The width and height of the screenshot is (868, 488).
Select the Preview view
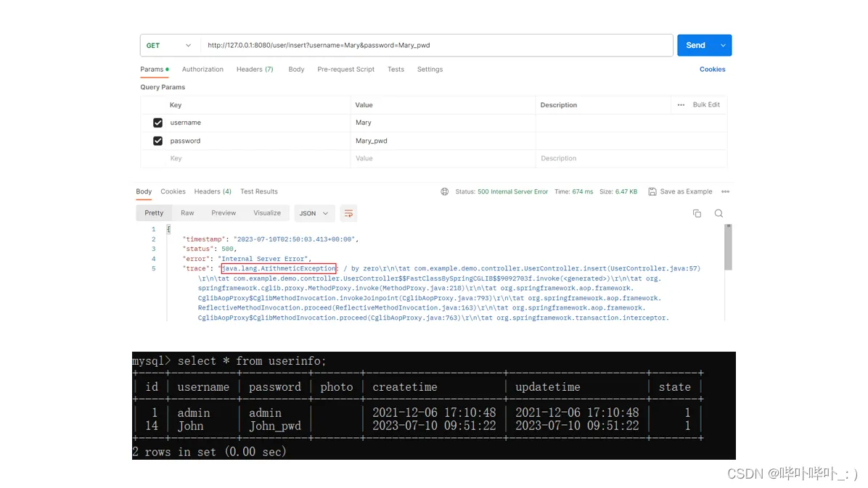tap(224, 213)
